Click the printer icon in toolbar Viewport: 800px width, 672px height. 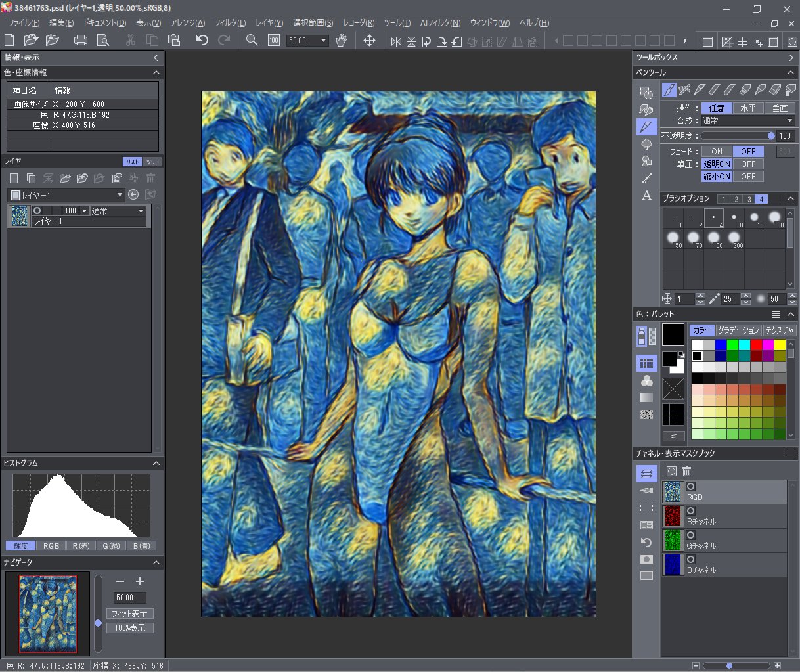point(81,41)
